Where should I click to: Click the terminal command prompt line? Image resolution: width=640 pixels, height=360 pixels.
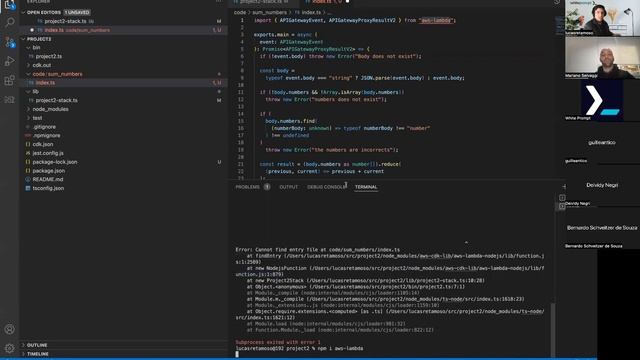(x=299, y=349)
